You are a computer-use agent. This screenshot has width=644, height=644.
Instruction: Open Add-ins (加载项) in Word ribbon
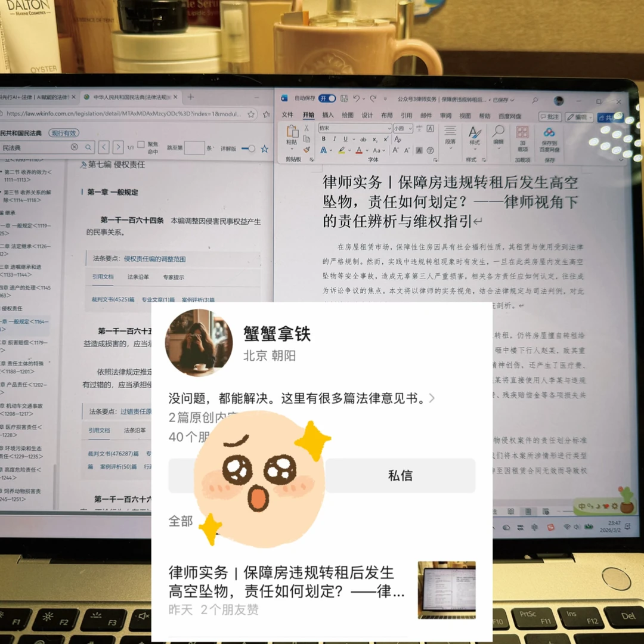click(522, 138)
